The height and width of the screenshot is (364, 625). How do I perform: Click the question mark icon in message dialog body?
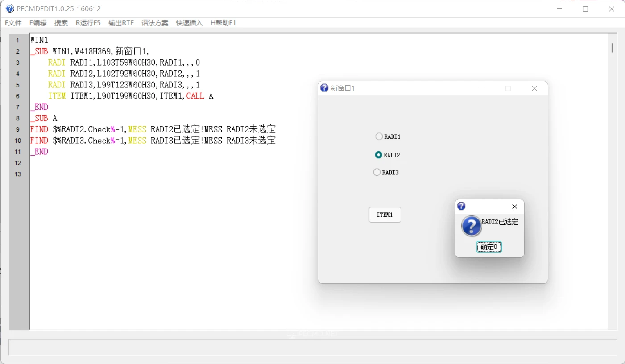tap(472, 226)
